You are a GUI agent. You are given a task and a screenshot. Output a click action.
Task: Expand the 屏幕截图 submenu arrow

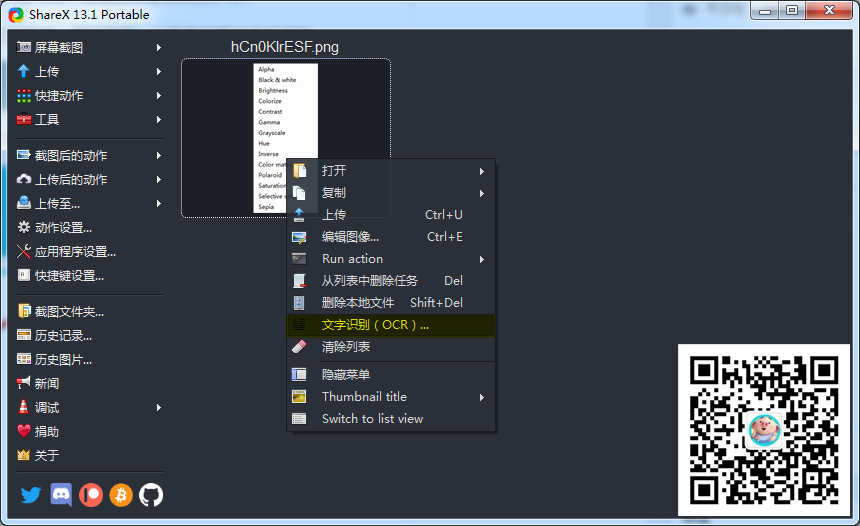pyautogui.click(x=159, y=48)
